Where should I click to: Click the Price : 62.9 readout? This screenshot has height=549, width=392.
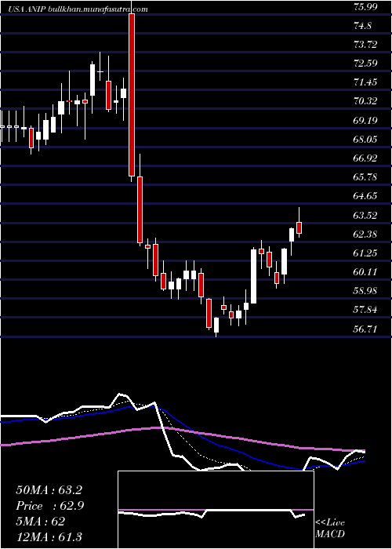49,506
